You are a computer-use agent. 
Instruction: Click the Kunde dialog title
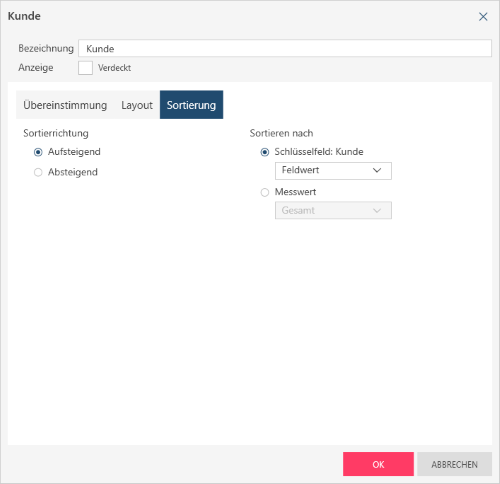click(24, 16)
